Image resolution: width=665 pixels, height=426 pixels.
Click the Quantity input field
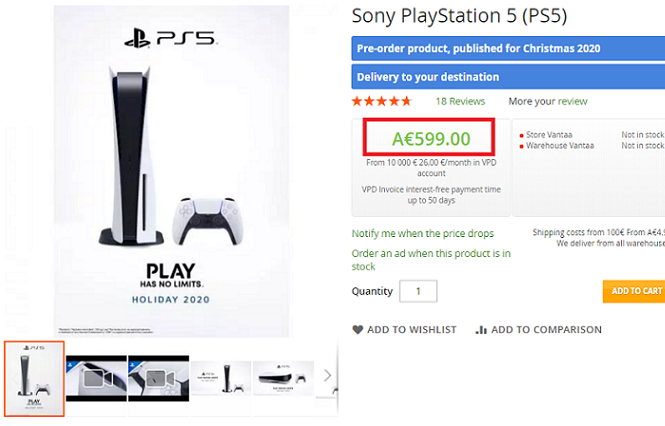coord(418,291)
